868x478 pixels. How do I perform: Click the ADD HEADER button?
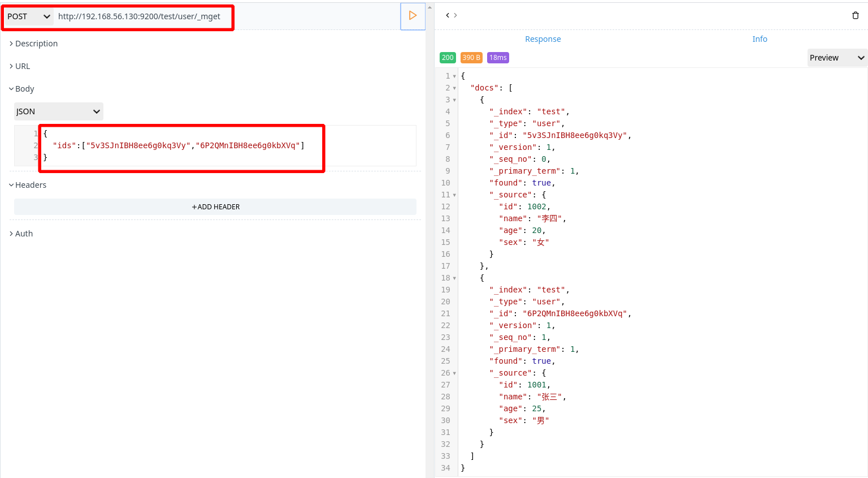tap(215, 206)
